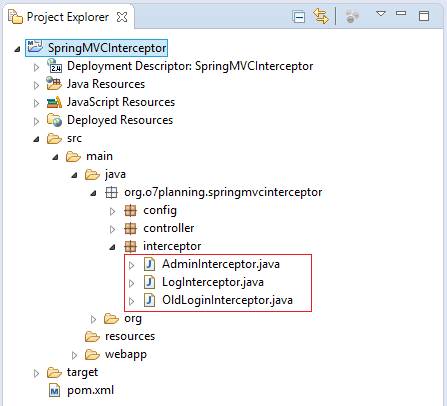Click the Deployed Resources folder icon
This screenshot has width=447, height=406.
pyautogui.click(x=54, y=120)
